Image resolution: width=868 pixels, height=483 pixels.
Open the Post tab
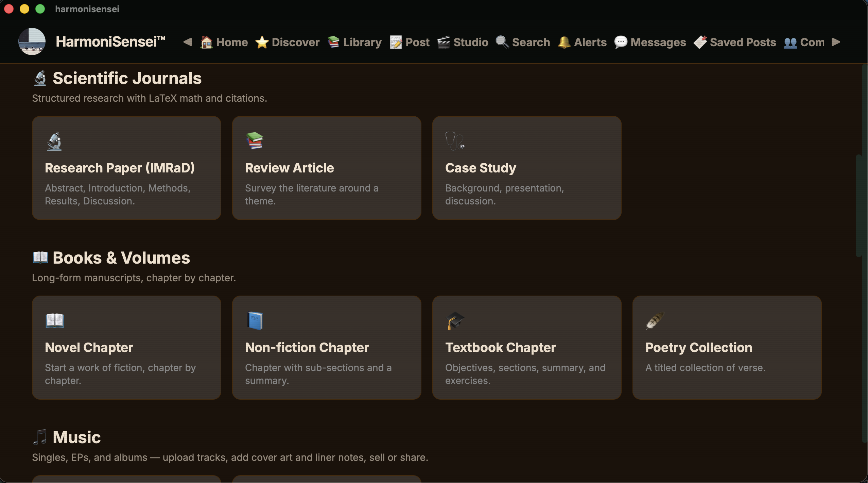point(410,42)
